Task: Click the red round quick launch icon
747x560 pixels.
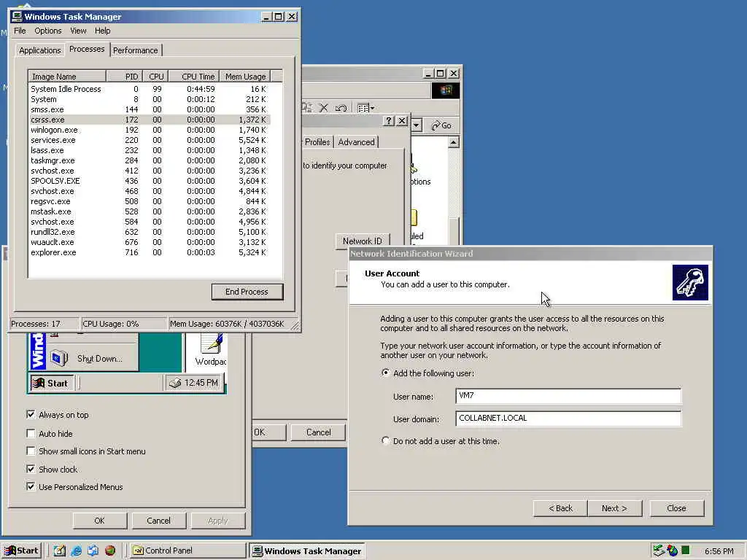Action: point(110,551)
